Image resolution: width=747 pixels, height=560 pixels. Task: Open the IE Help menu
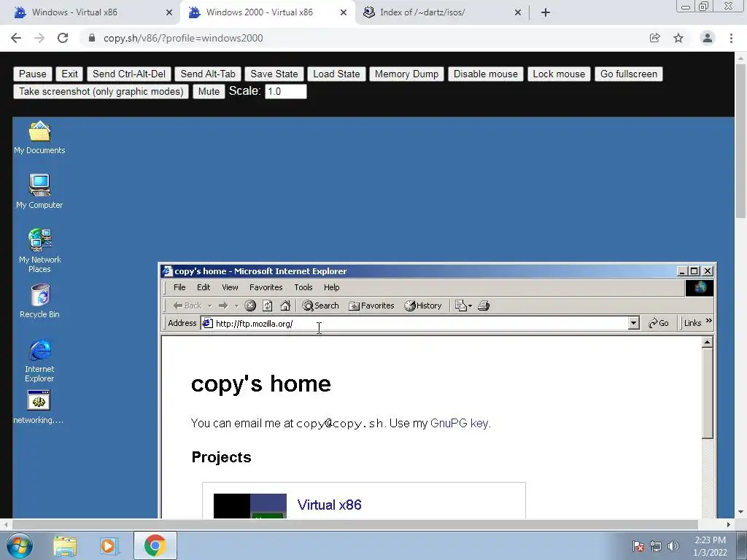point(332,287)
